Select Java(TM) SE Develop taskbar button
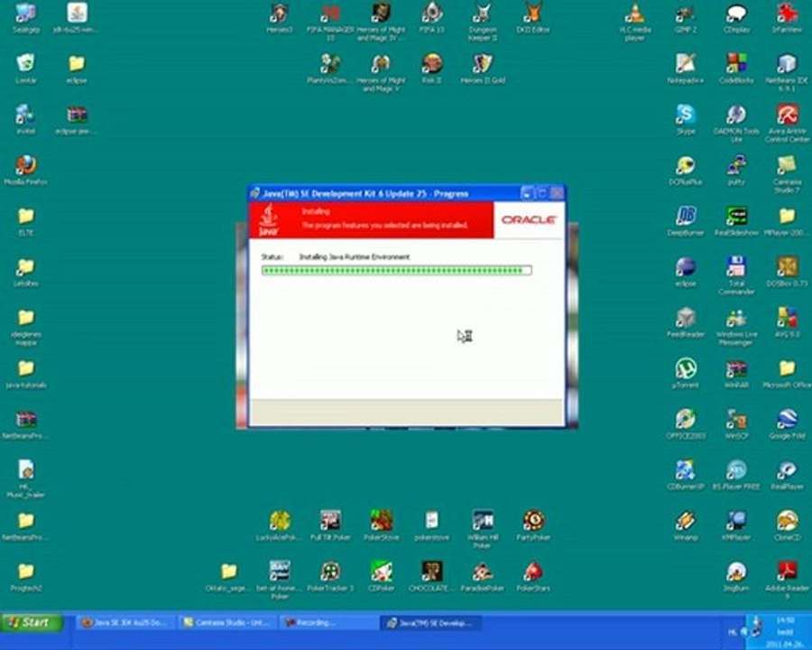 click(x=431, y=623)
